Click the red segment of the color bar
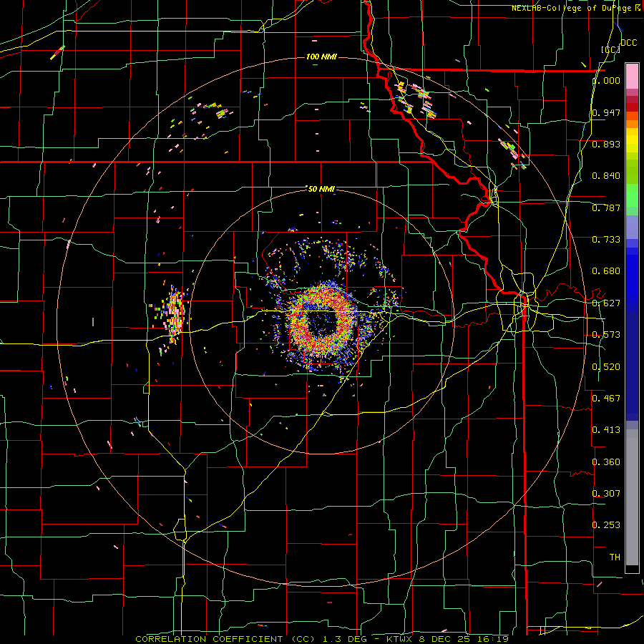Screen dimensions: 644x644 (632, 107)
